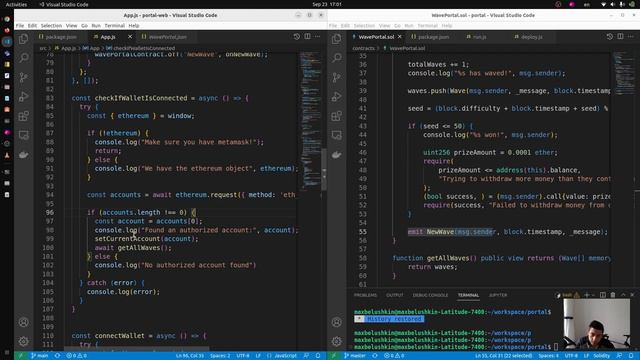Open More Actions for the App.js editor
The height and width of the screenshot is (360, 640).
pyautogui.click(x=318, y=37)
